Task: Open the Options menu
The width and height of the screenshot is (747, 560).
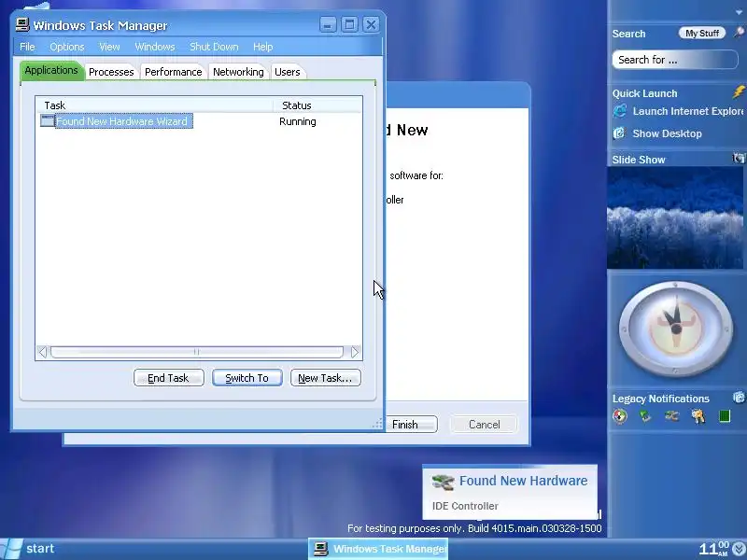Action: 66,47
